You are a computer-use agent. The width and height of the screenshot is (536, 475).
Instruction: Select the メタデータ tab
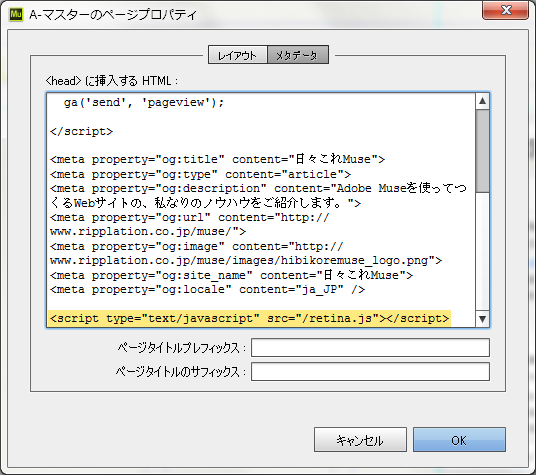pos(298,55)
